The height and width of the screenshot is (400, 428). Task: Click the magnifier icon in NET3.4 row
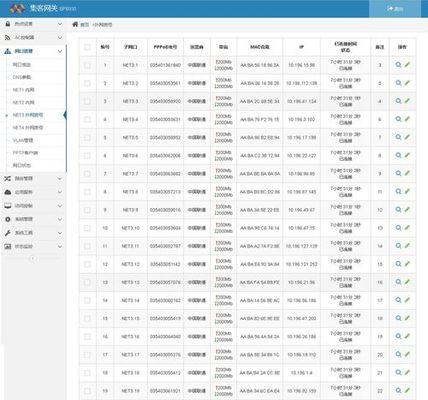click(x=398, y=119)
